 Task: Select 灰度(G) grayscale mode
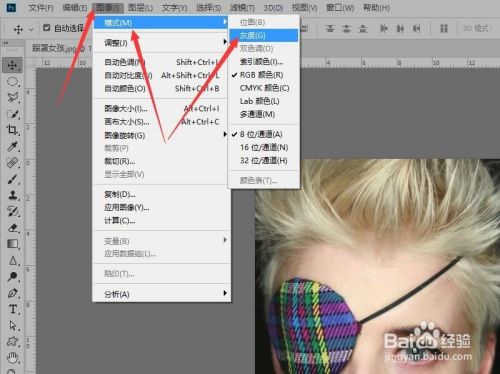point(263,35)
